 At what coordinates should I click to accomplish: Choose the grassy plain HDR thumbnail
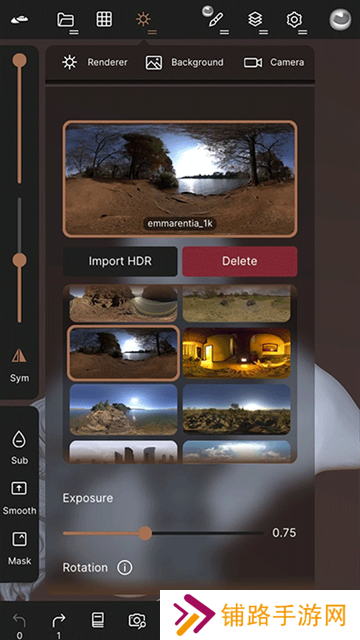coord(237,303)
